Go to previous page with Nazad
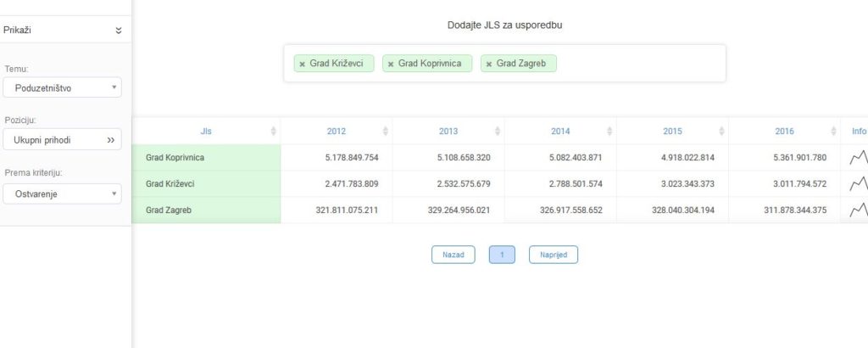 [453, 255]
